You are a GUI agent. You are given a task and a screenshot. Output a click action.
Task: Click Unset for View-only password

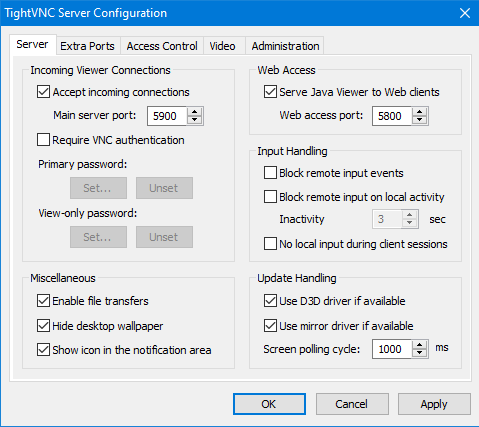tap(164, 237)
